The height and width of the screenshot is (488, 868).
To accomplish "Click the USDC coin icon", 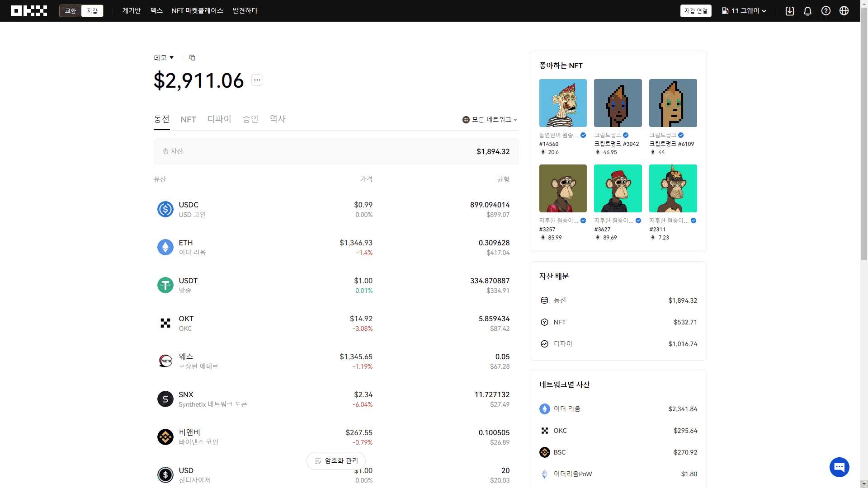I will coord(165,209).
